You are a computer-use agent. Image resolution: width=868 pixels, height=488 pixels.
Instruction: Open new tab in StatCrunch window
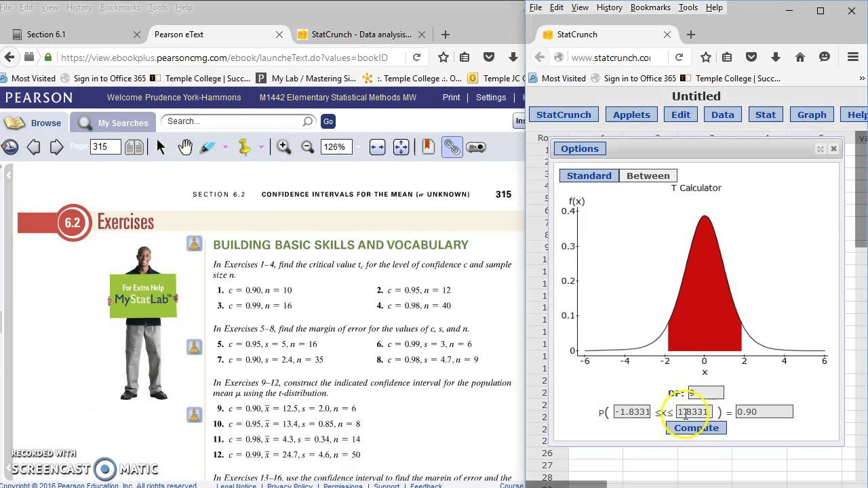point(690,35)
